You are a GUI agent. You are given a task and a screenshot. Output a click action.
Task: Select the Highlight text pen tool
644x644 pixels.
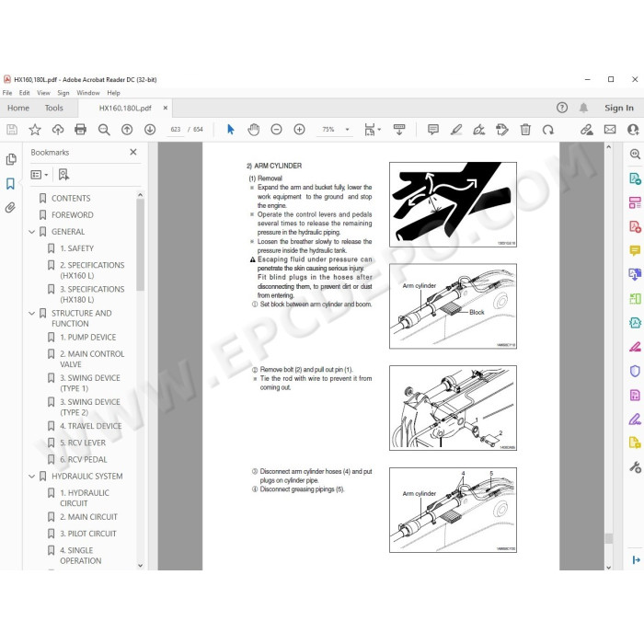coord(456,130)
